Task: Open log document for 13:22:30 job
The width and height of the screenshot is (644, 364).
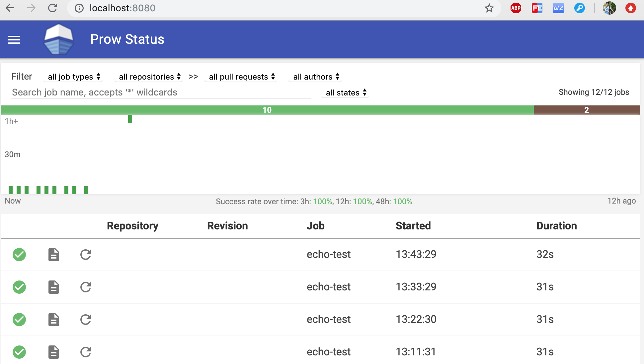Action: point(53,320)
